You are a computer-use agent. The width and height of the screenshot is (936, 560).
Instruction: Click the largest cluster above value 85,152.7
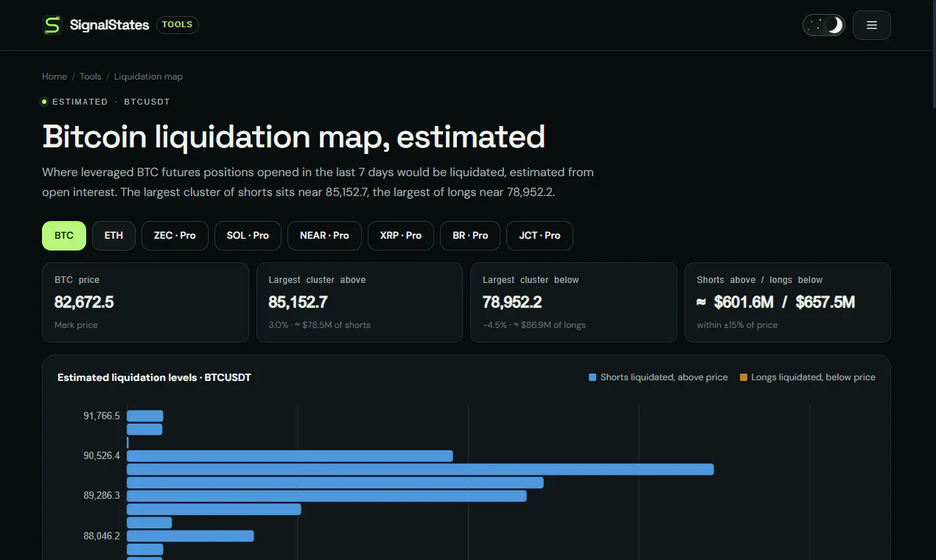click(x=298, y=302)
